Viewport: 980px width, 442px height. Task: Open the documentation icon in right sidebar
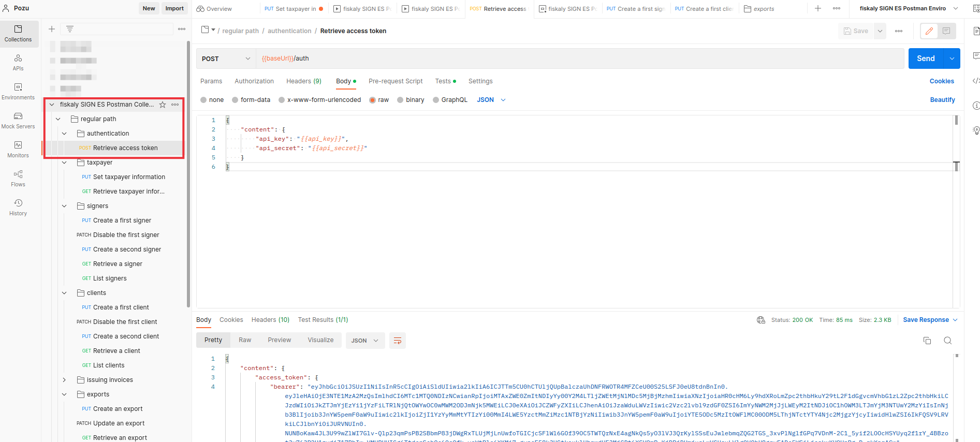tap(976, 31)
